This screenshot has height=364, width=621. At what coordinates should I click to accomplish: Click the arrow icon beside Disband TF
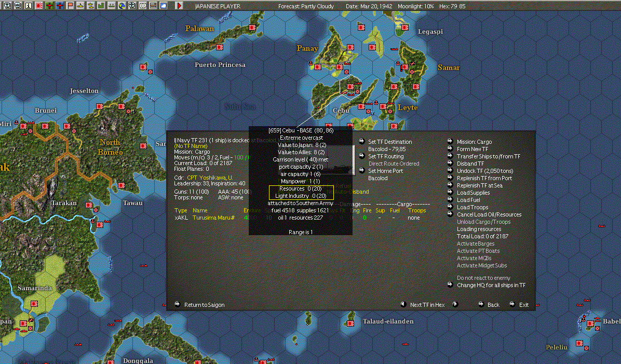tap(450, 163)
